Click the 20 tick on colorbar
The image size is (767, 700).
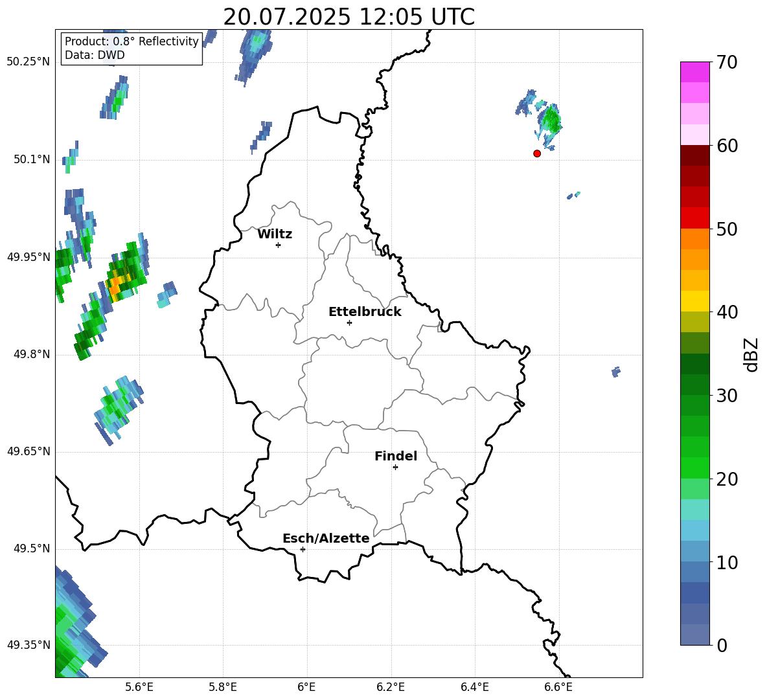pos(727,479)
